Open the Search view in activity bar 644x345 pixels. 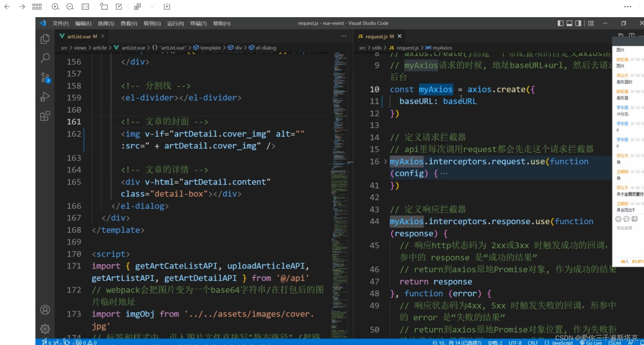[x=45, y=58]
